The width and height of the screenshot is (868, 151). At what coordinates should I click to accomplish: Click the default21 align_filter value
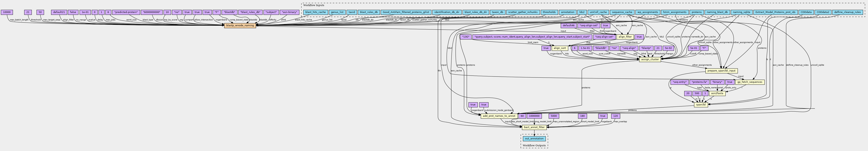pos(59,12)
